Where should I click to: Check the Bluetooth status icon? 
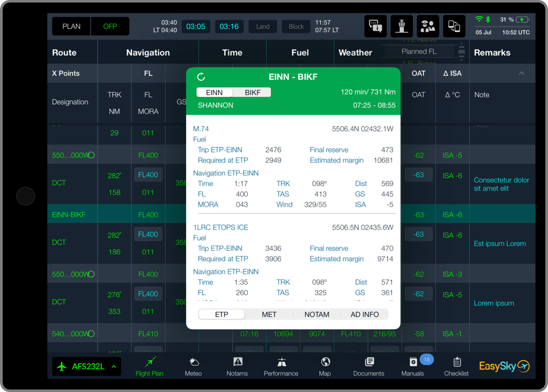(488, 19)
